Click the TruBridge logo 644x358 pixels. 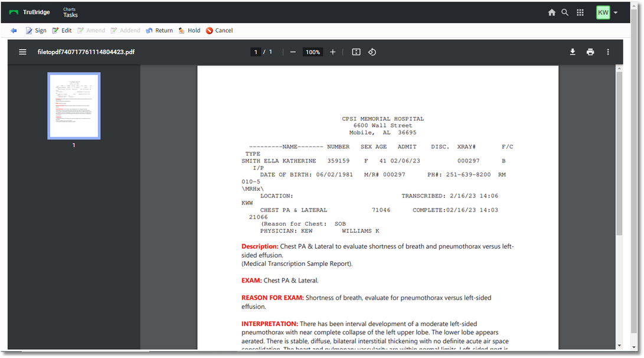coord(29,12)
